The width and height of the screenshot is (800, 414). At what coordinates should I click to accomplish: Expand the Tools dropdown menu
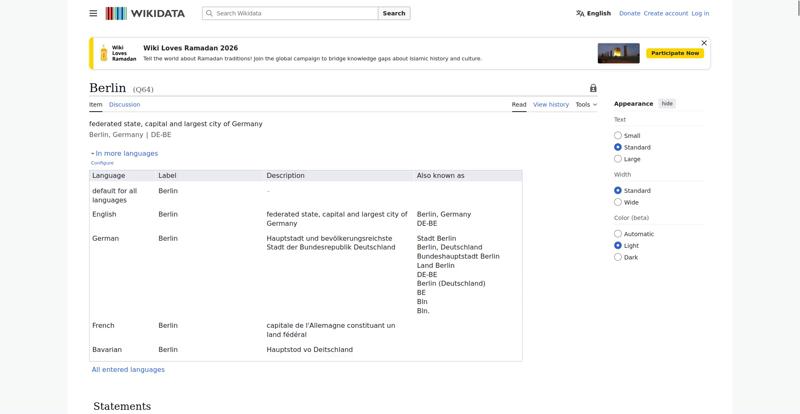coord(586,104)
